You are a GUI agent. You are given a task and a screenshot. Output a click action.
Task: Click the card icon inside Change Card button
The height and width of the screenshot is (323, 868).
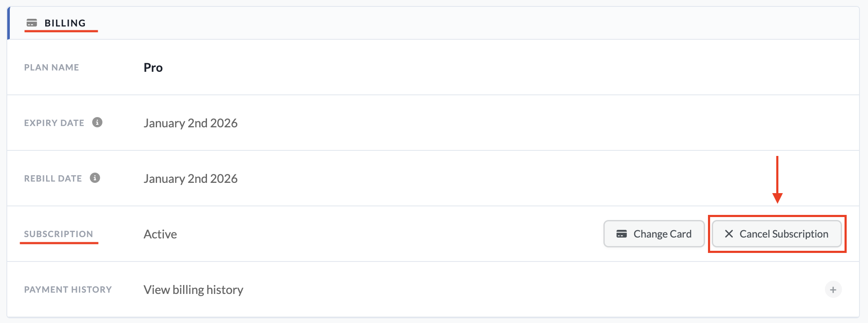coord(622,234)
